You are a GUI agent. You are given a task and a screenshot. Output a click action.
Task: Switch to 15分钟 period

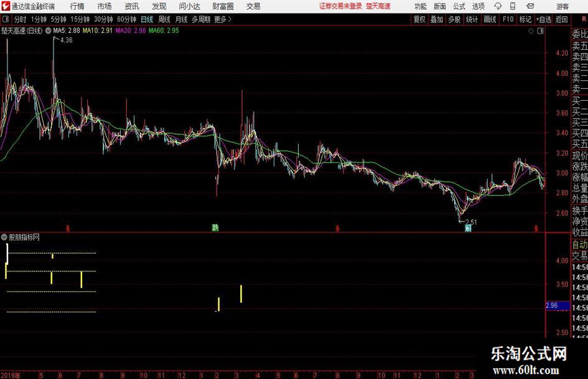pos(80,19)
